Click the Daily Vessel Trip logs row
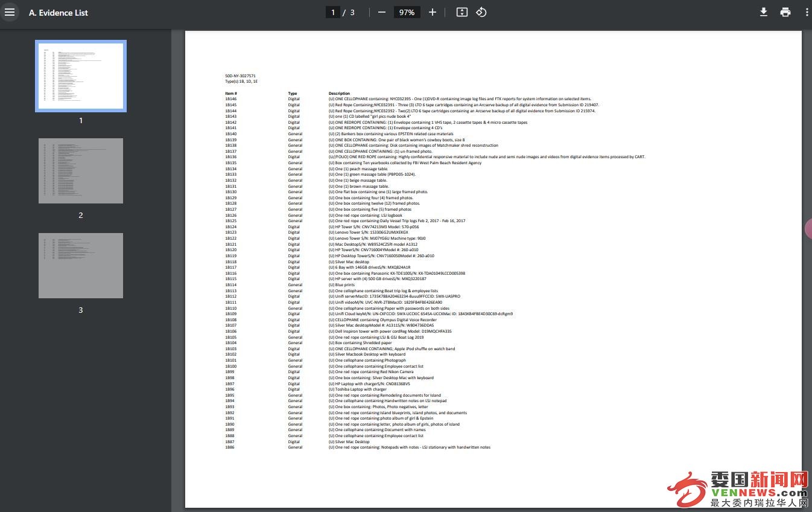The height and width of the screenshot is (512, 812). tap(397, 221)
